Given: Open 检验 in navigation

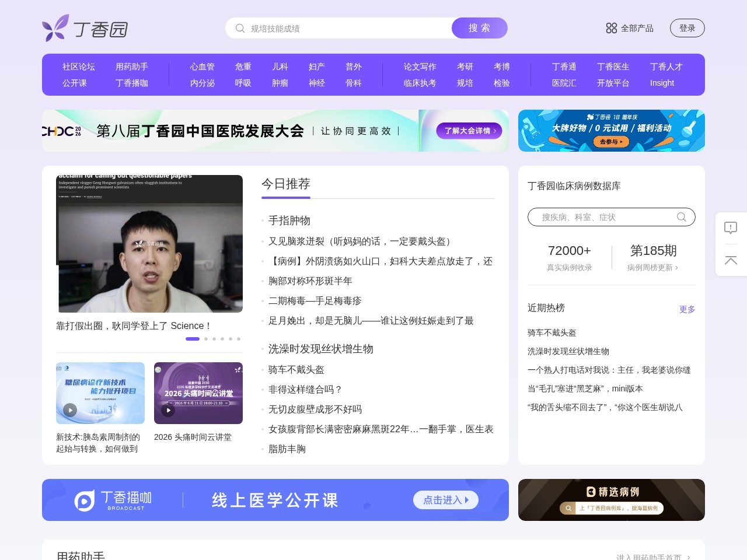Looking at the screenshot, I should [x=502, y=83].
